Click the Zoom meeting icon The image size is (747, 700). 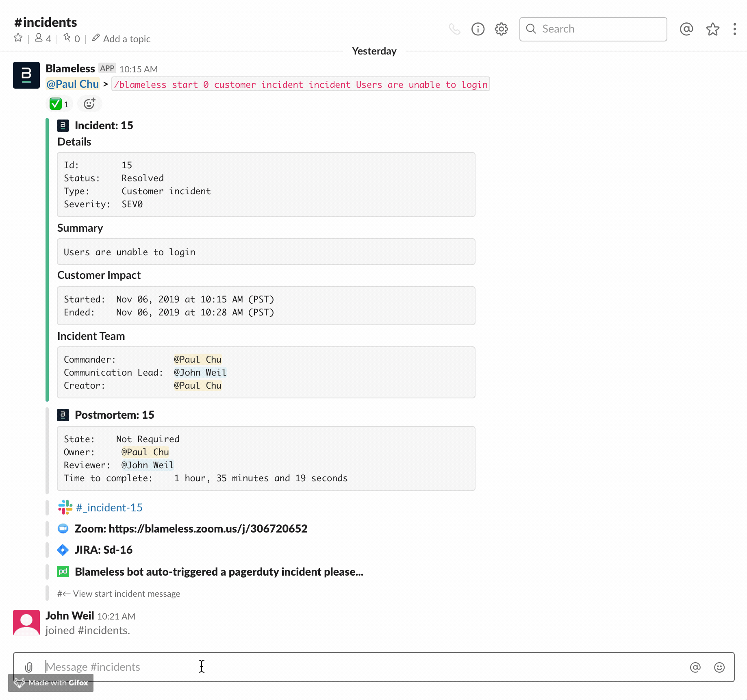pos(63,528)
